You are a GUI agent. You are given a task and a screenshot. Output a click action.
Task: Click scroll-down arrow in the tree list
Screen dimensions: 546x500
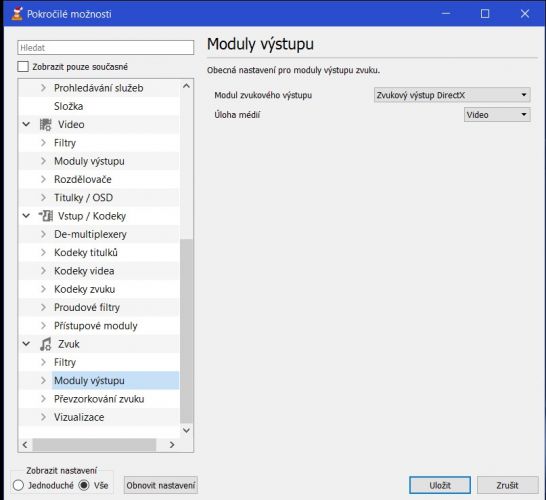tap(186, 430)
